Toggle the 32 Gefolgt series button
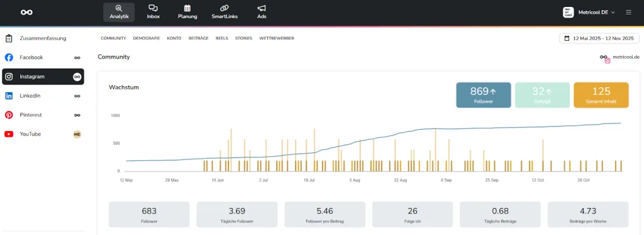This screenshot has width=644, height=235. point(542,95)
